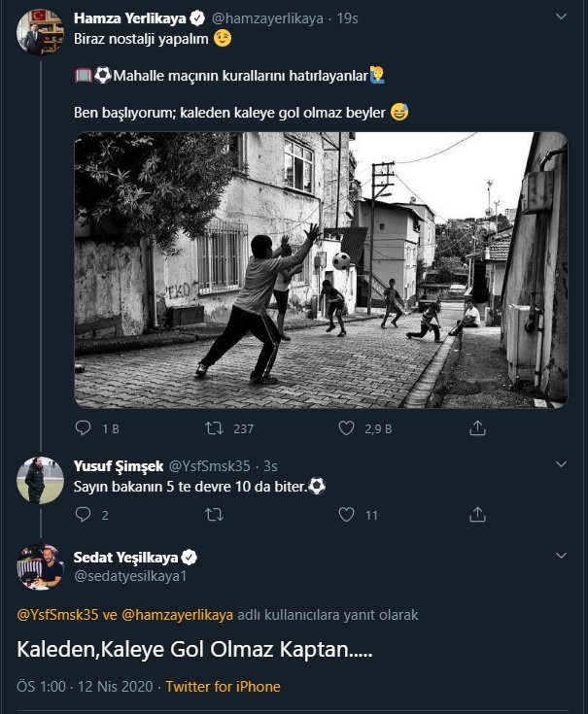Share Yusuf Şimşek's reply
The image size is (588, 714).
pyautogui.click(x=477, y=515)
